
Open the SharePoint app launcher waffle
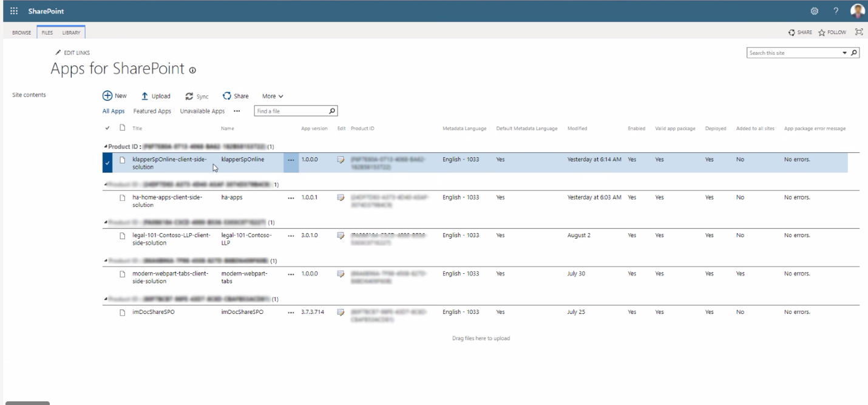(14, 11)
